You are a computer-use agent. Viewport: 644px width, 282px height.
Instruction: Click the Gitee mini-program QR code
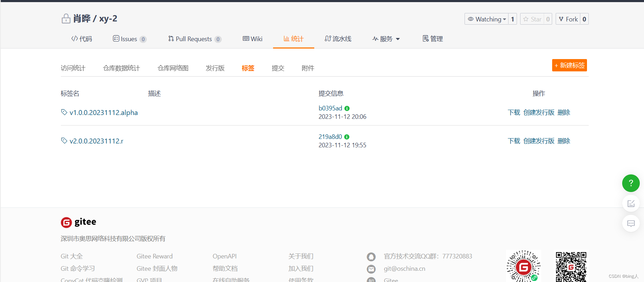coord(523,266)
